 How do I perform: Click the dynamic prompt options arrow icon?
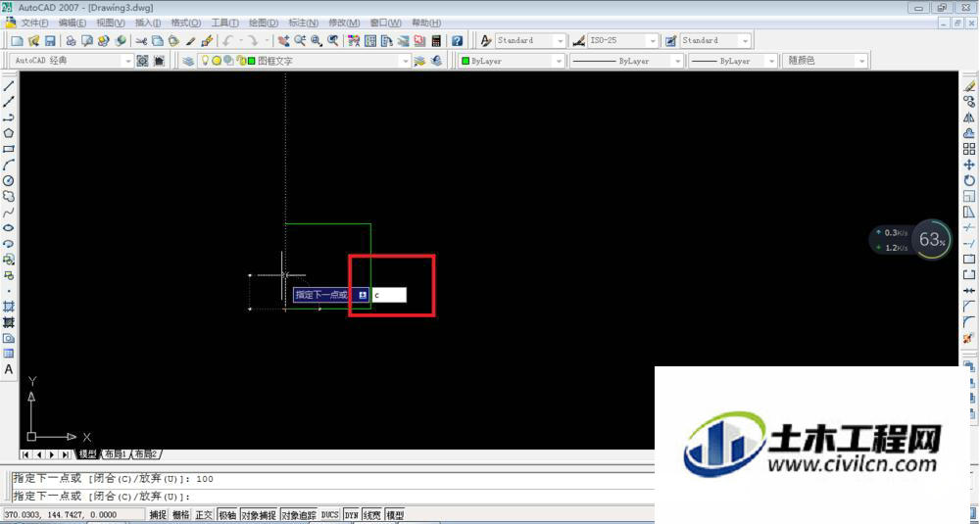point(363,295)
